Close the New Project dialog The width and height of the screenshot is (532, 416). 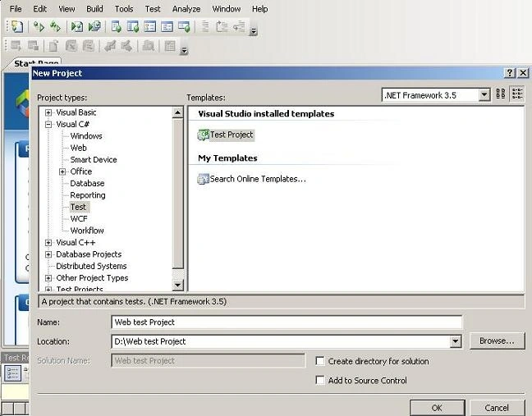pos(523,73)
